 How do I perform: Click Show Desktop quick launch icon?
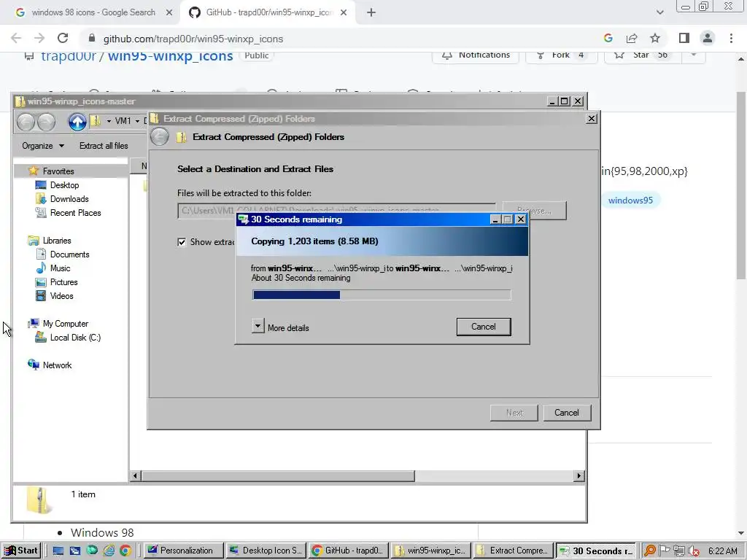(58, 551)
